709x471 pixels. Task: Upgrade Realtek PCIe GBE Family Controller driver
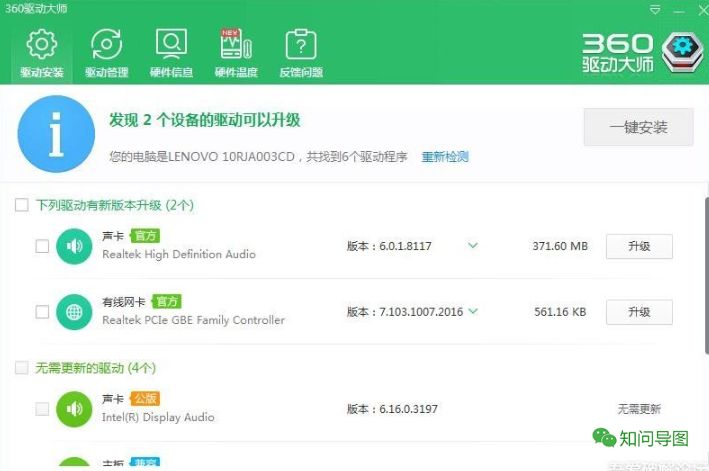[x=639, y=312]
